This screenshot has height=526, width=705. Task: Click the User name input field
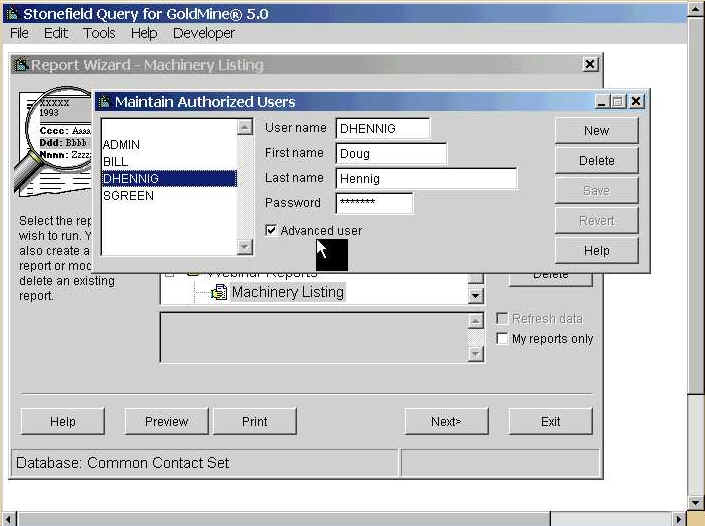click(x=383, y=129)
